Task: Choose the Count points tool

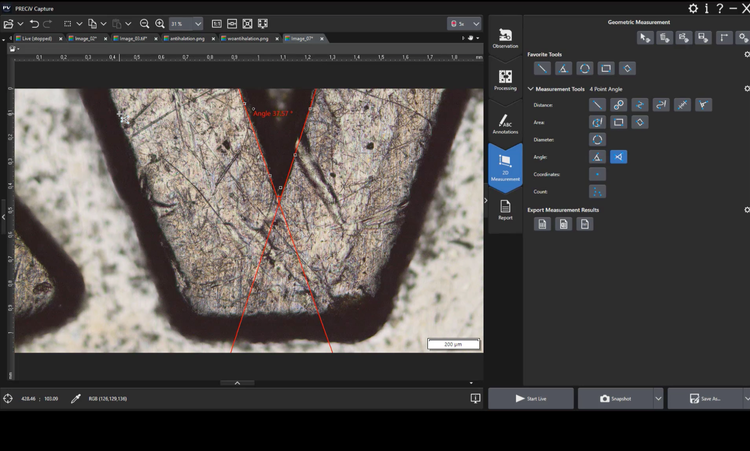Action: pos(597,191)
